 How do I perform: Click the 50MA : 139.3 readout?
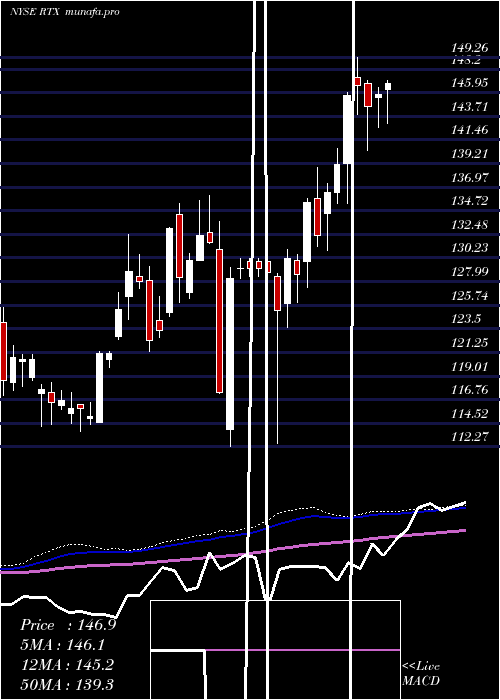68,684
